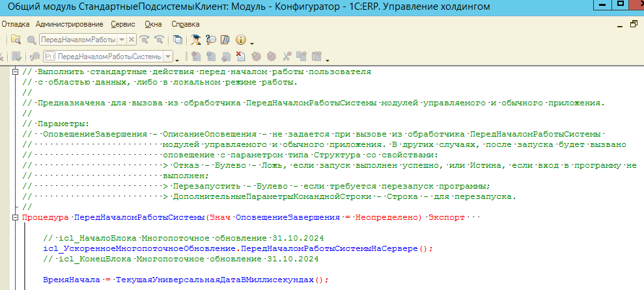Click the greyed move down arrow icon

point(271,56)
